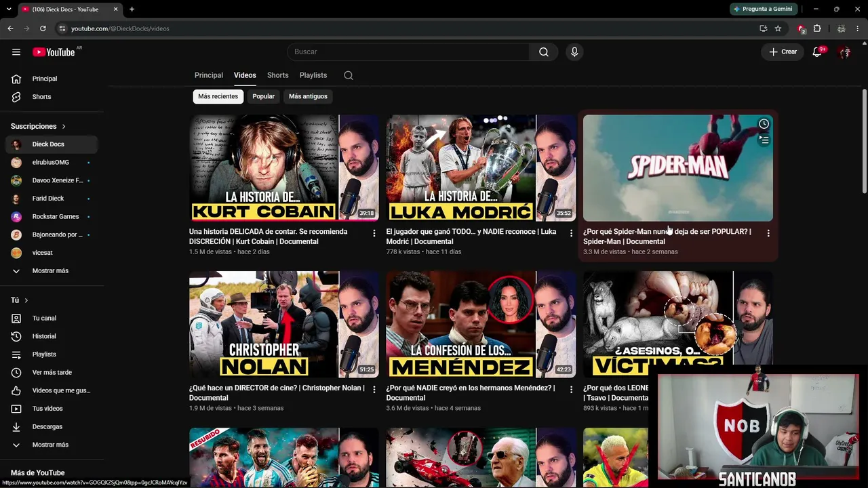
Task: Open Ver más tarde list
Action: tap(52, 372)
